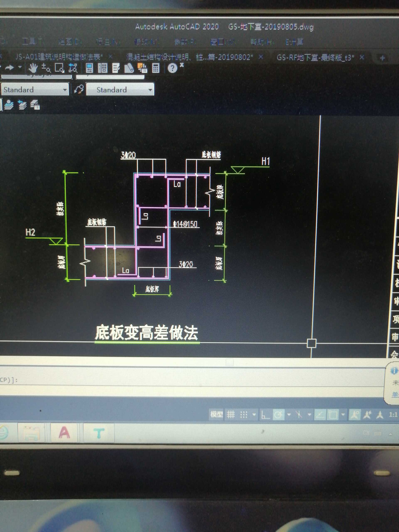Click the Redo arrow icon

tap(9, 68)
